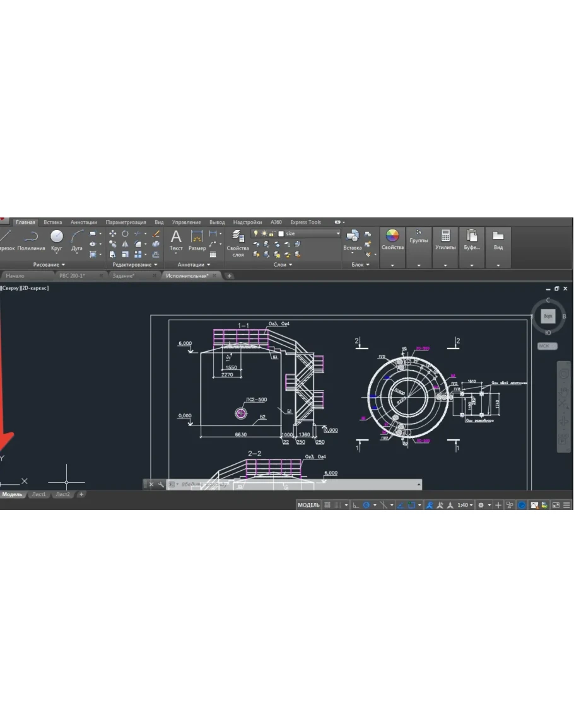Image resolution: width=574 pixels, height=728 pixels.
Task: Toggle ortho mode in status bar
Action: coord(355,506)
